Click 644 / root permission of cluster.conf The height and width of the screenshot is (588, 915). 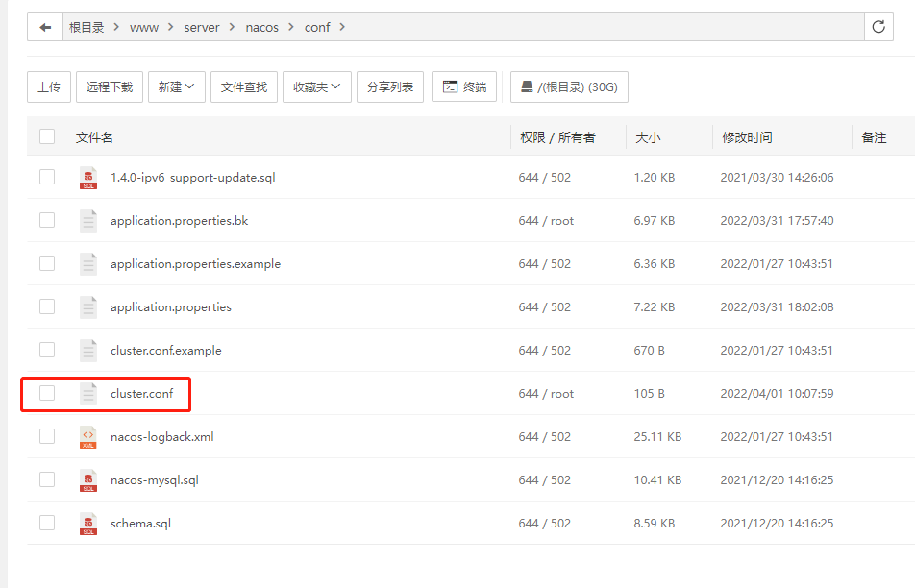[x=546, y=394]
